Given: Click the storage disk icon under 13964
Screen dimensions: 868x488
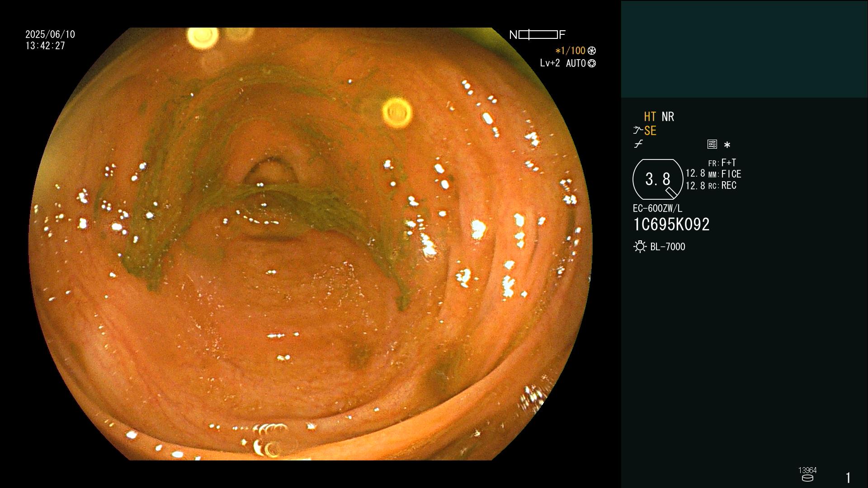Looking at the screenshot, I should [807, 478].
